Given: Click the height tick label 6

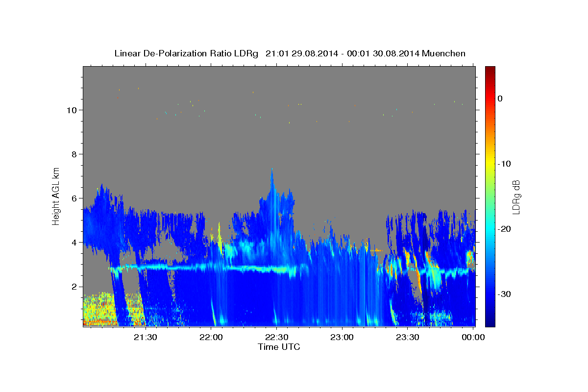Looking at the screenshot, I should pyautogui.click(x=73, y=198).
